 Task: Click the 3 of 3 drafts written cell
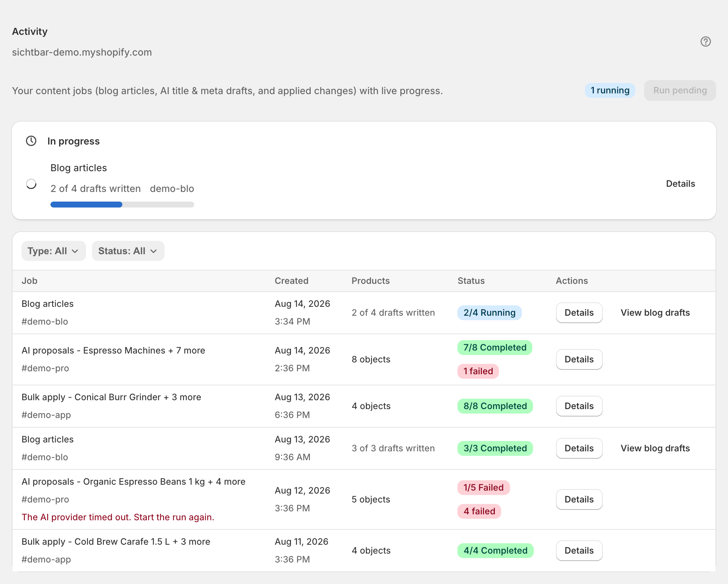tap(393, 448)
